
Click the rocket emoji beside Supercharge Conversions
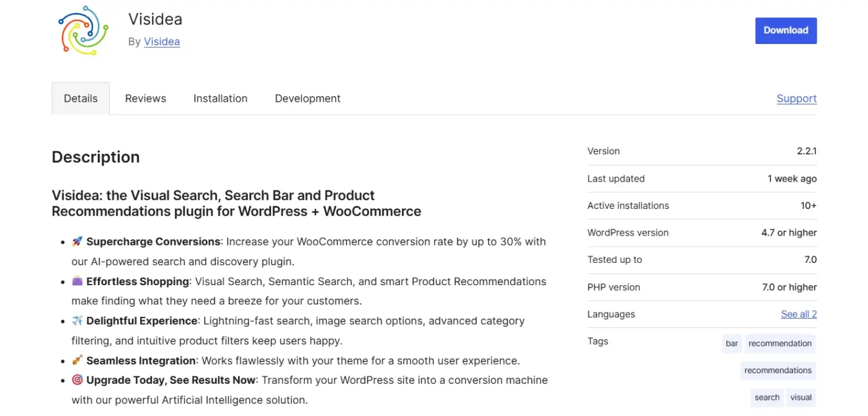pos(77,242)
